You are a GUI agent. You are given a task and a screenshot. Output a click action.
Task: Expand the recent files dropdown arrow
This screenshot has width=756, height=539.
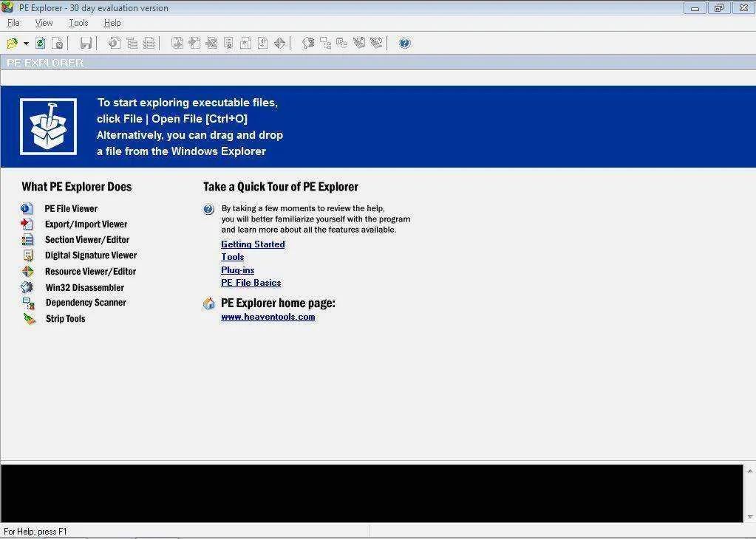(x=26, y=44)
